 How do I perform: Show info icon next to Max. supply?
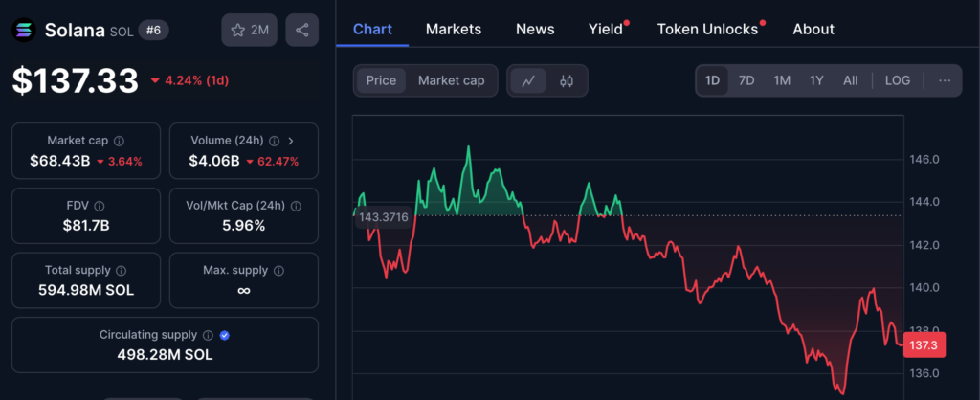(x=278, y=271)
